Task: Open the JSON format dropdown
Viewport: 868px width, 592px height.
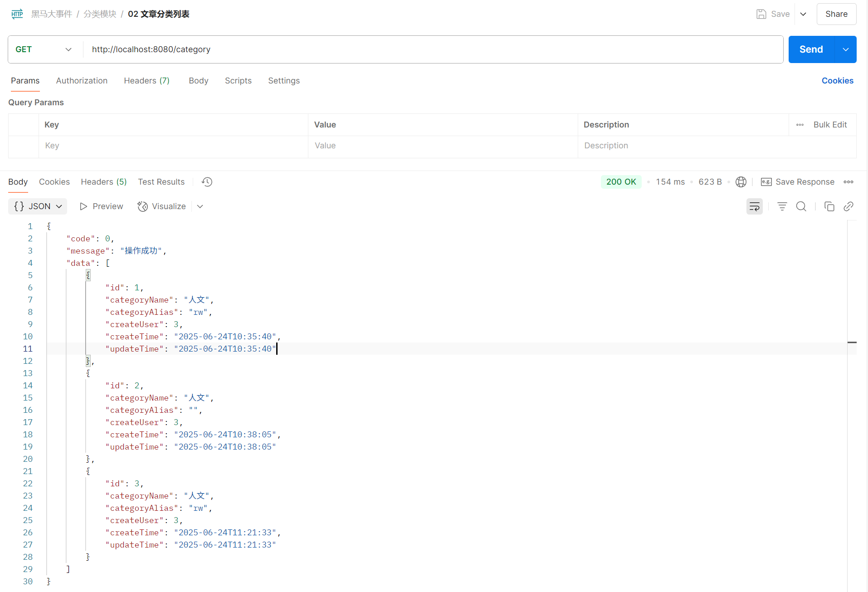Action: tap(38, 206)
